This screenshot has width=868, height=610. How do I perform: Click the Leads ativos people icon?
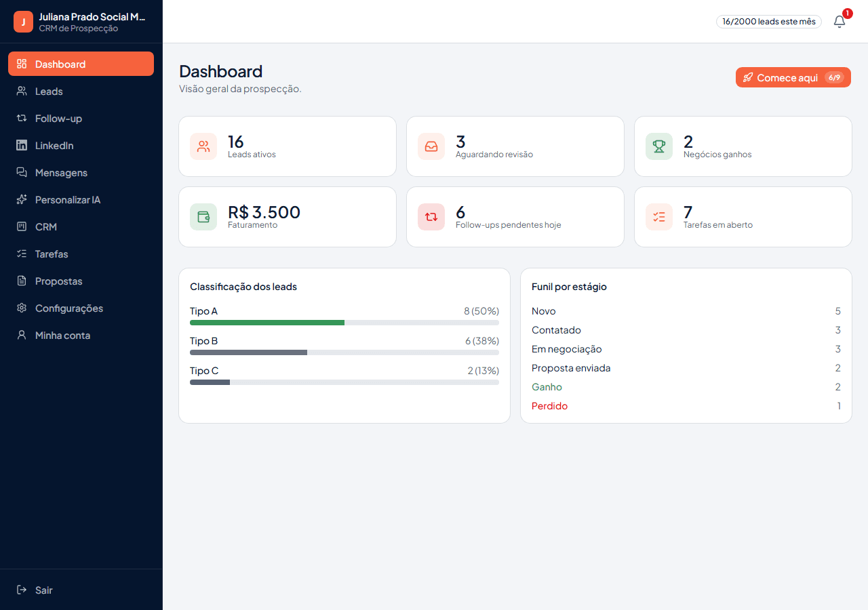pyautogui.click(x=203, y=146)
